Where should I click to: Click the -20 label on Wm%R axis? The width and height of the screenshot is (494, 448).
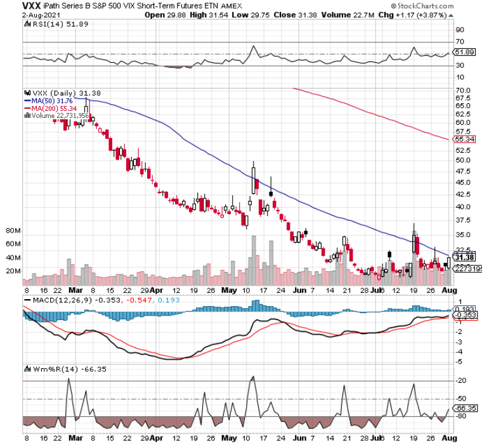pos(461,381)
